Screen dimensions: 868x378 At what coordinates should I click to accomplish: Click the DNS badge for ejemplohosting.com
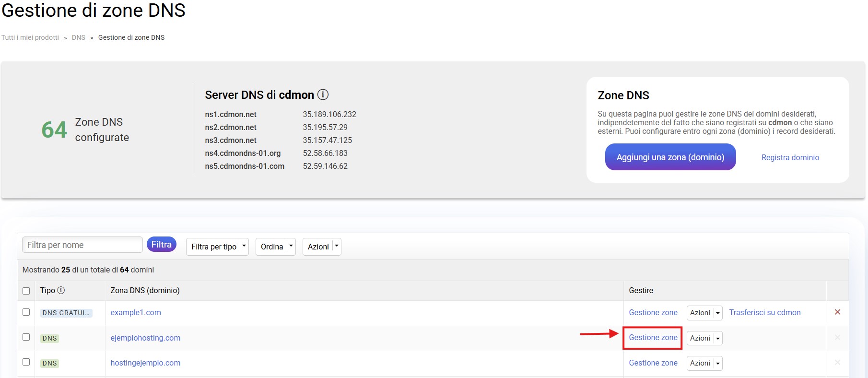click(49, 338)
